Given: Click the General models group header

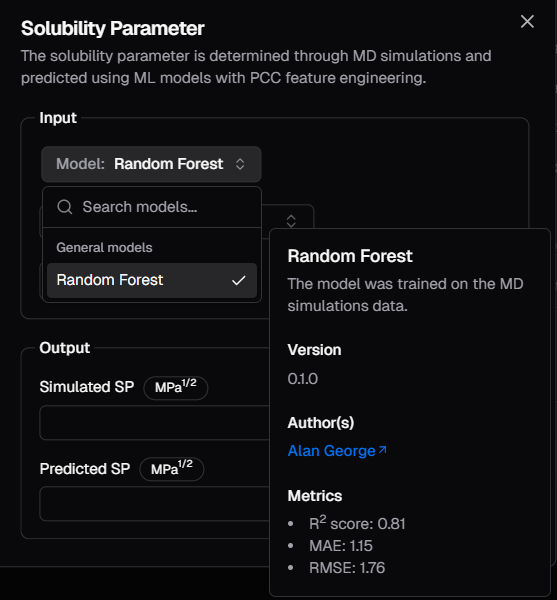Looking at the screenshot, I should click(x=104, y=248).
